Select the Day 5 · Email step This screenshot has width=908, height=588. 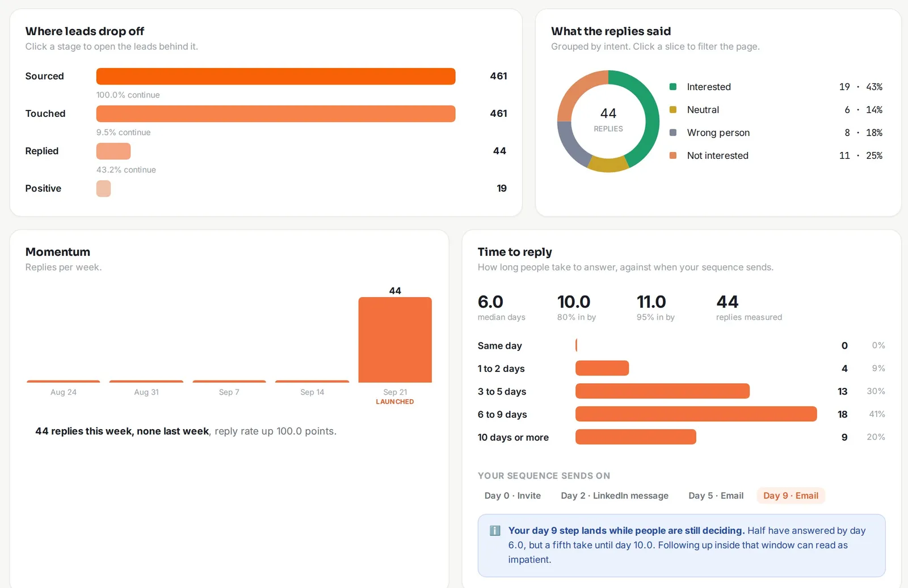716,496
